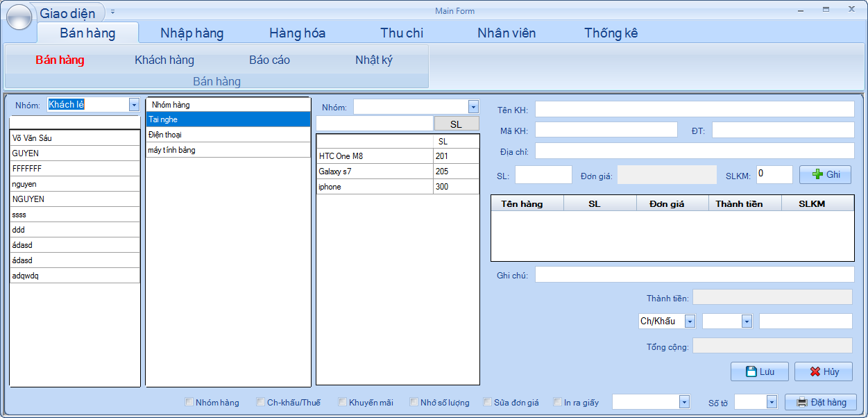This screenshot has width=868, height=418.
Task: Select the máy tính bảng product group
Action: pyautogui.click(x=228, y=150)
